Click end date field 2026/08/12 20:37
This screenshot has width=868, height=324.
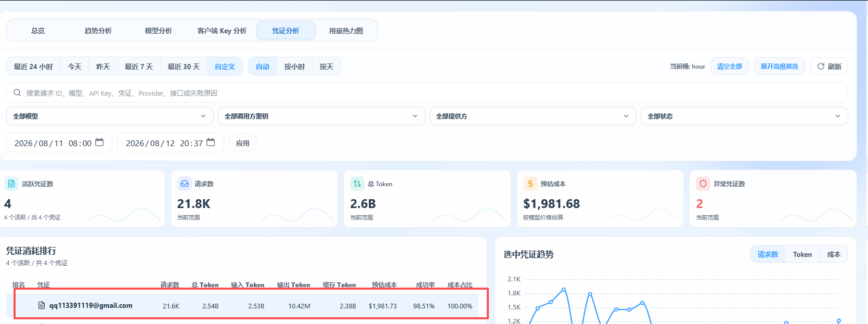(x=171, y=142)
